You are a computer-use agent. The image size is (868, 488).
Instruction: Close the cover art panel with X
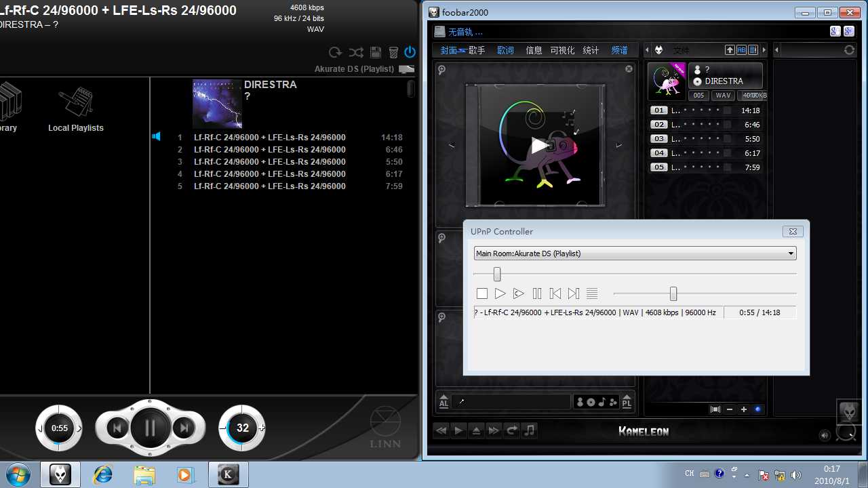629,69
